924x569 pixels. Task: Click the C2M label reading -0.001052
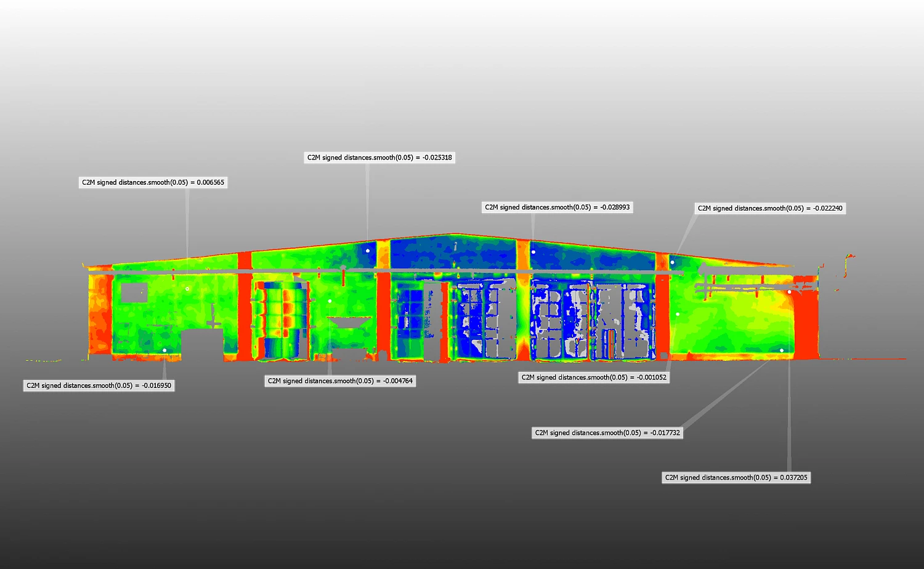pos(594,377)
